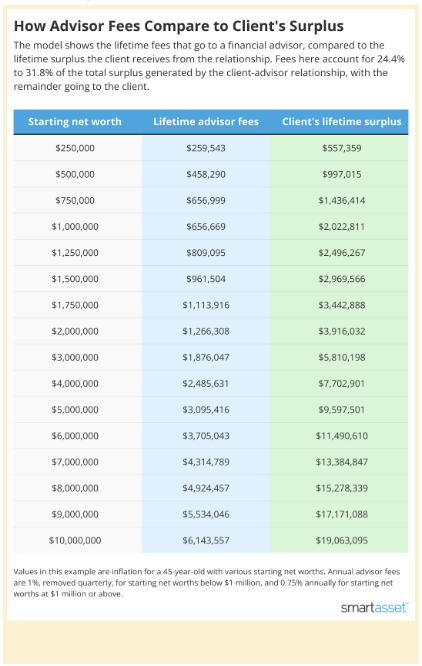Select the $1,000,000 starting net worth row
Screen dimensions: 422x666
pos(211,226)
